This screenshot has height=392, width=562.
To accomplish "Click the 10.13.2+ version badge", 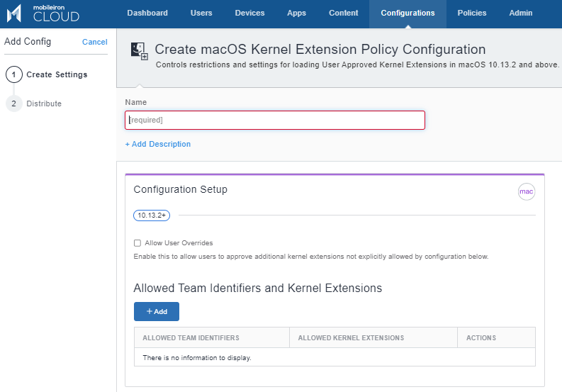I will [x=152, y=215].
